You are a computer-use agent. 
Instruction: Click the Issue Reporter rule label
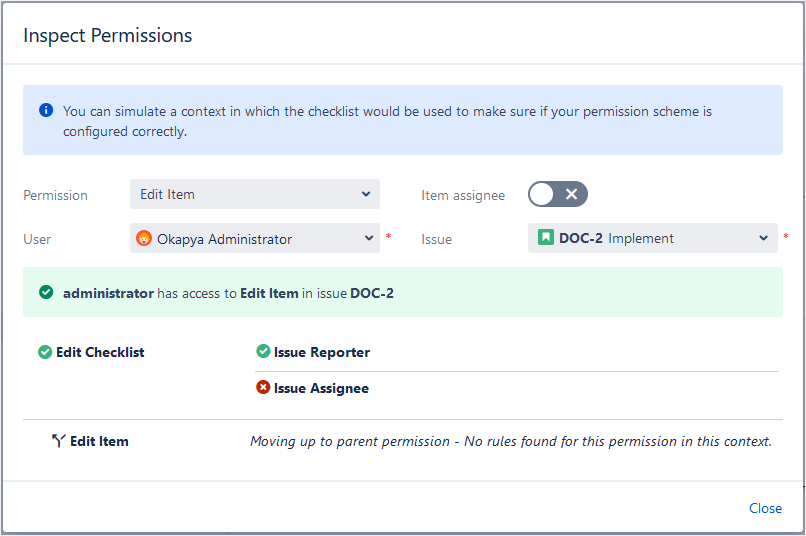click(321, 352)
